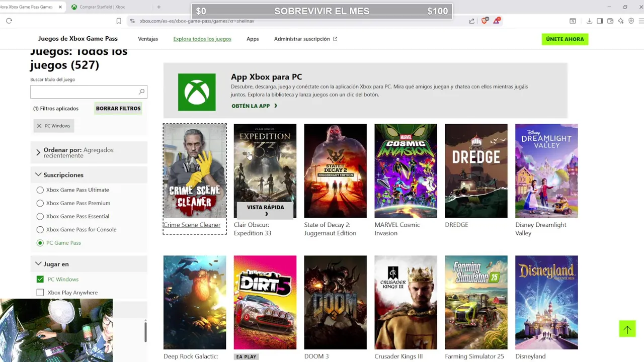Click Juegos de Xbox Game Pass heading link
644x362 pixels.
click(78, 39)
